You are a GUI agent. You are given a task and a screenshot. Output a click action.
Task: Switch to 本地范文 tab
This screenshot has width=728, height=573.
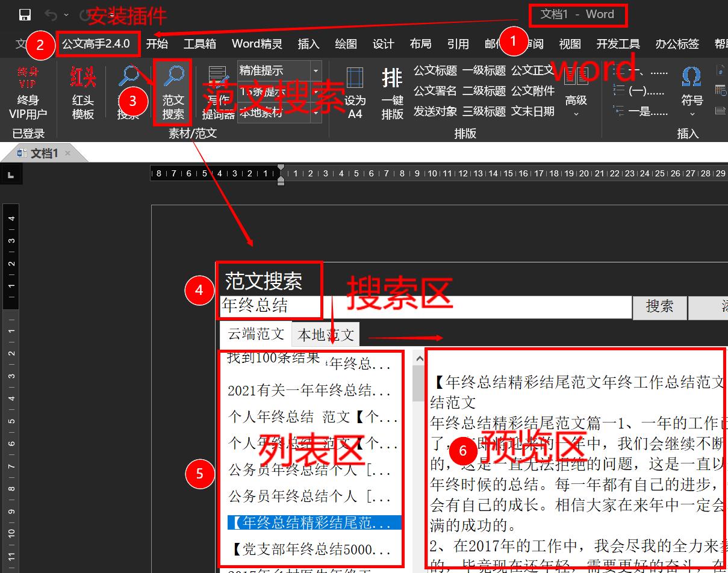point(326,334)
